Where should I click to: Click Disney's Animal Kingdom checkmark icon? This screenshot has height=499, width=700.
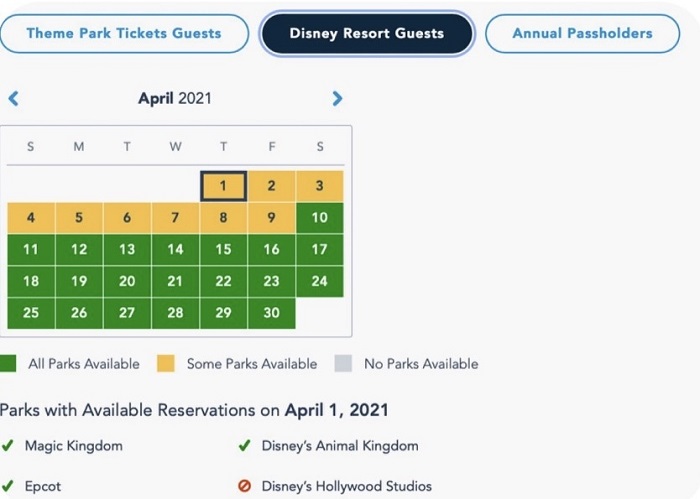click(x=244, y=446)
